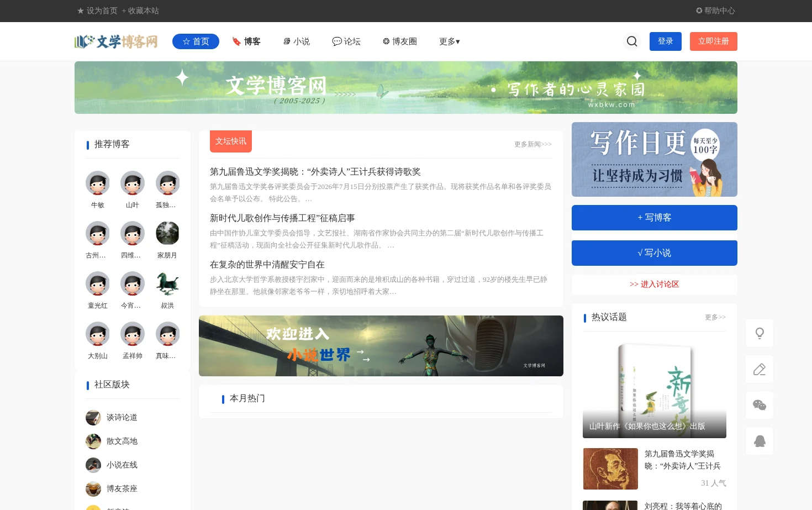The height and width of the screenshot is (510, 812).
Task: Open 山叶 blogger avatar
Action: (133, 183)
